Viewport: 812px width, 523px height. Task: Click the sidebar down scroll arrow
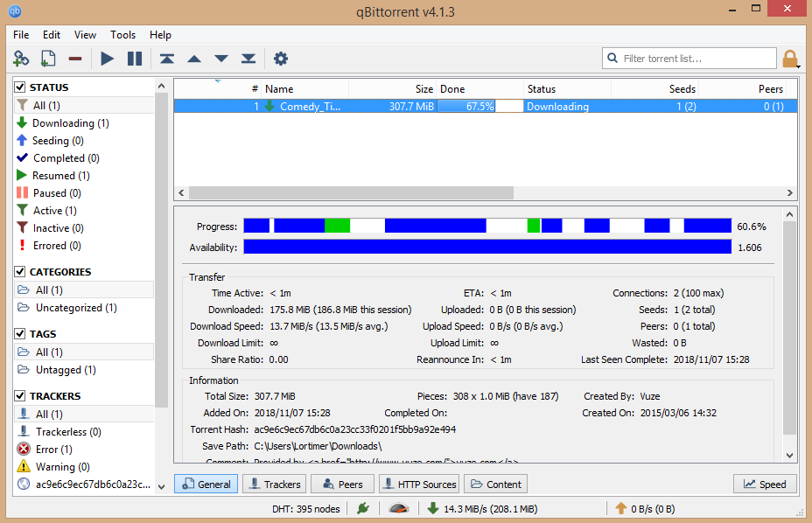pos(162,486)
